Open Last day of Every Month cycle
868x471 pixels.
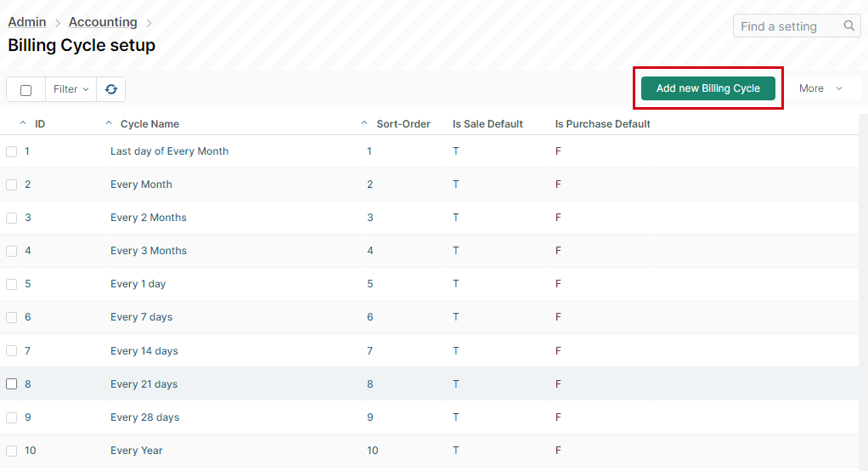(169, 151)
